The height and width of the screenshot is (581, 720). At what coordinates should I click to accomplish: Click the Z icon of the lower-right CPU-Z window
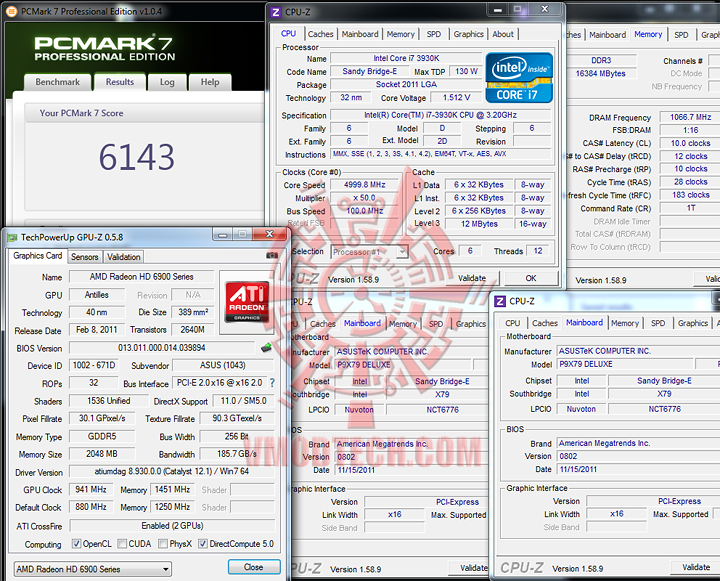point(500,301)
